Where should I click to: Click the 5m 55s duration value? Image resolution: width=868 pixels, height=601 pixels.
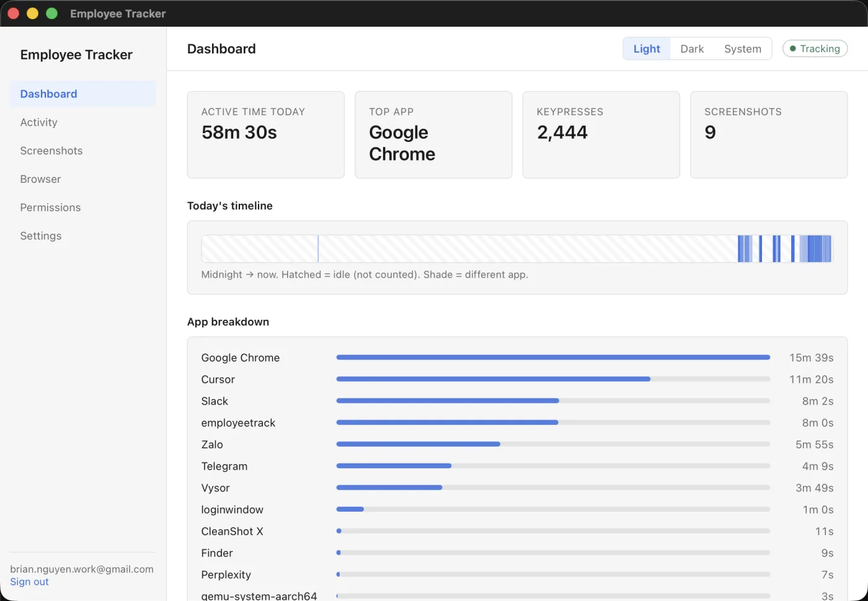(815, 444)
